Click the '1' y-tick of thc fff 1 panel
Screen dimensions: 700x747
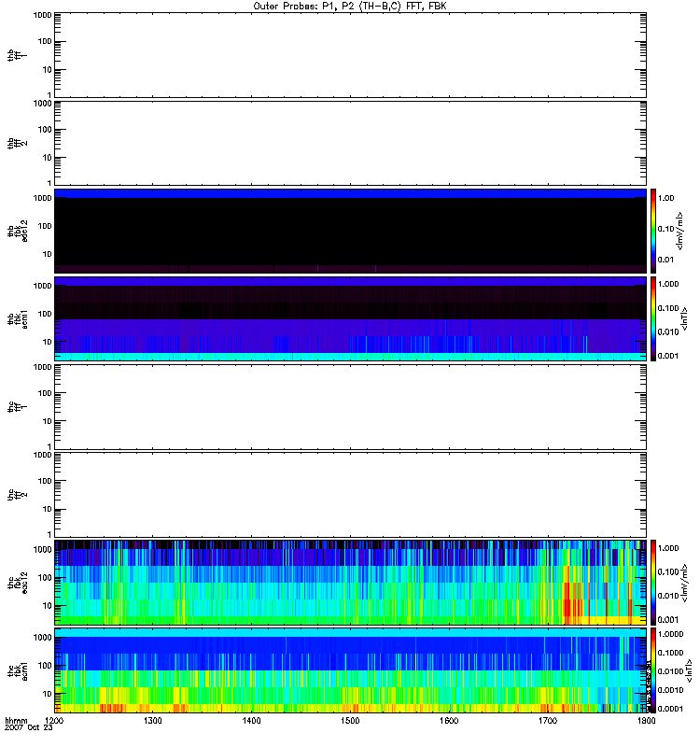click(x=49, y=447)
